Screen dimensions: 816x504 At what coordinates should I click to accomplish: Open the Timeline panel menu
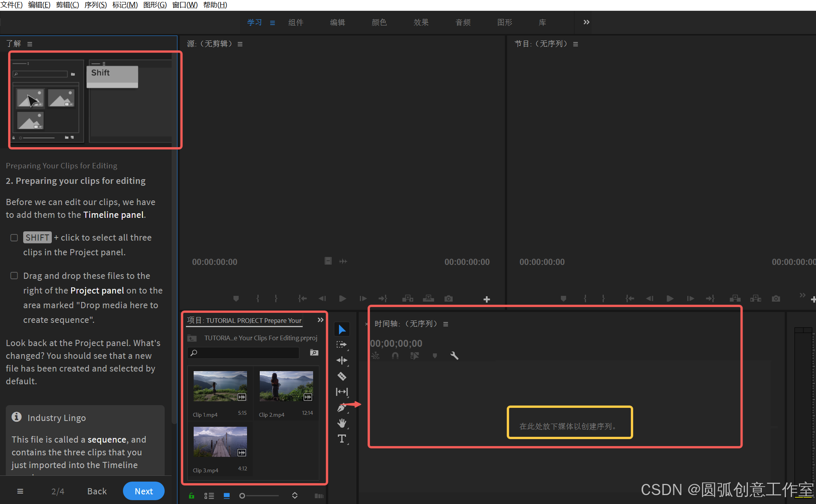click(x=446, y=324)
